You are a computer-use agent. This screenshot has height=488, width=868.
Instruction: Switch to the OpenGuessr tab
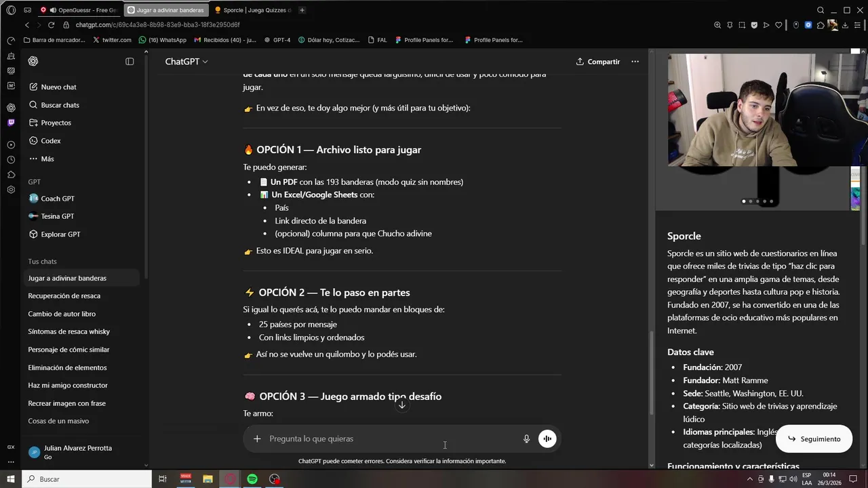[79, 10]
